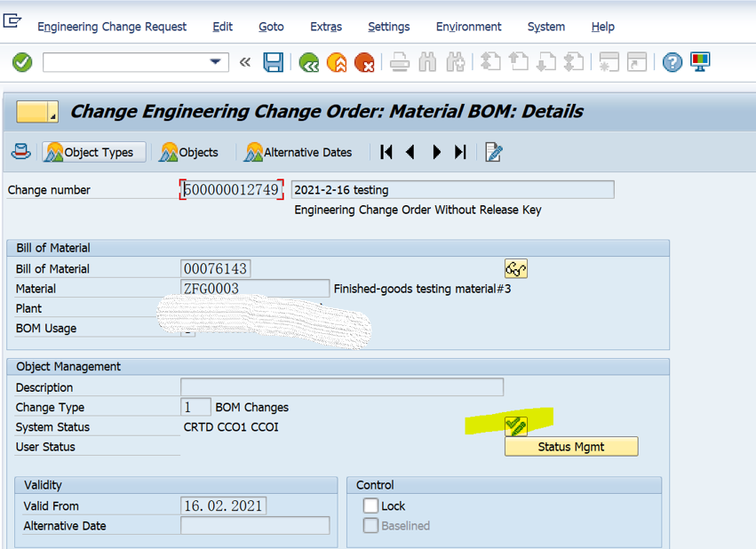
Task: Click the First Page icon
Action: click(490, 62)
